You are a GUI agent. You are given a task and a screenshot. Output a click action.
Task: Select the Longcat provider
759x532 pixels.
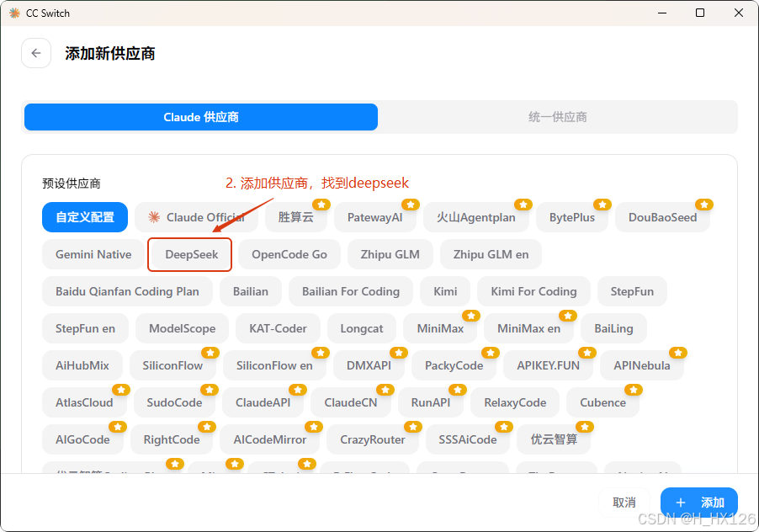point(362,328)
